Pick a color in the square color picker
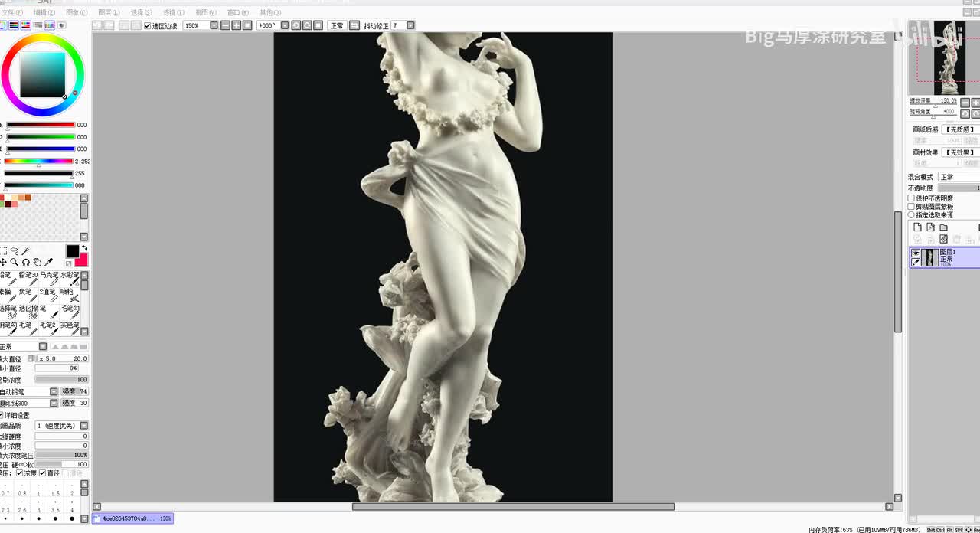Viewport: 980px width, 533px height. coord(41,74)
